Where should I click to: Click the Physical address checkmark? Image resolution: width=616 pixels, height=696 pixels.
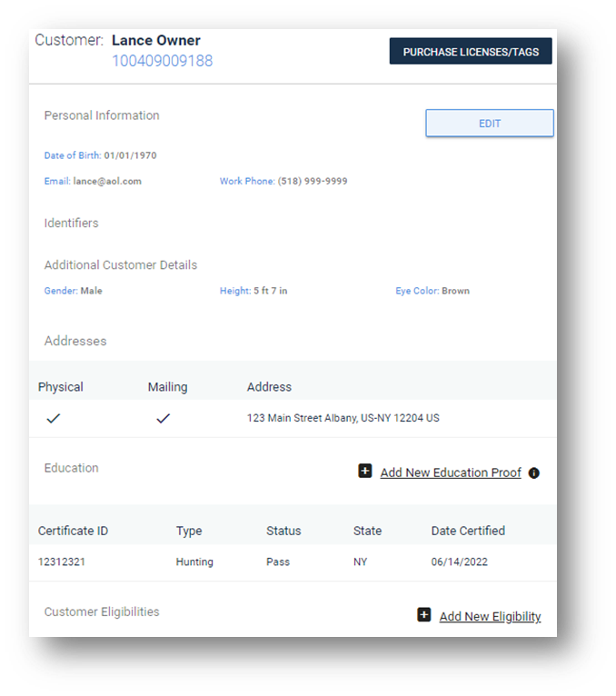click(54, 419)
